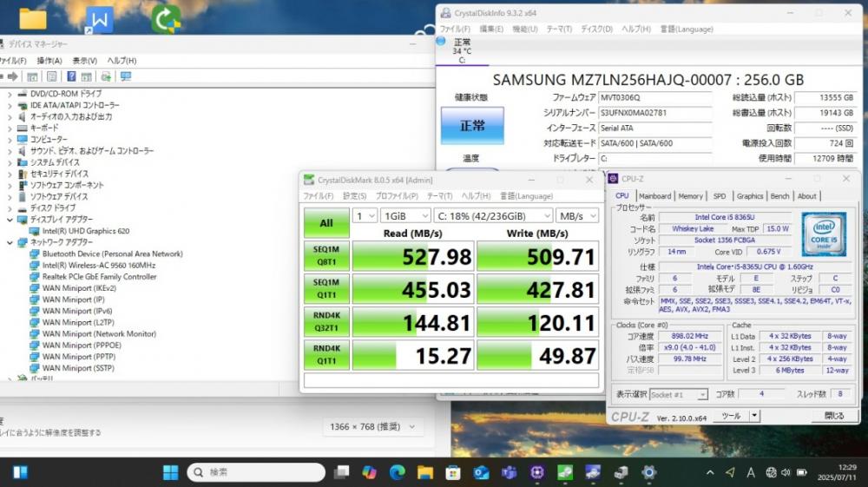Image resolution: width=868 pixels, height=487 pixels.
Task: Open Microsoft Store from the taskbar
Action: [x=453, y=472]
